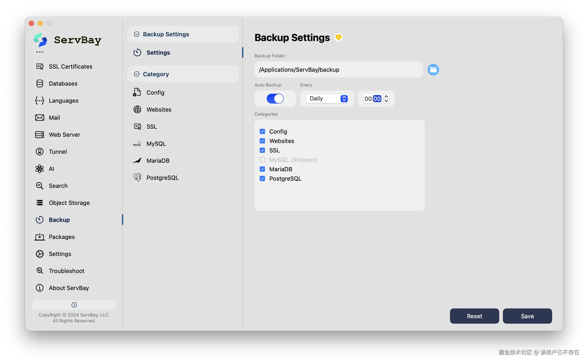The height and width of the screenshot is (364, 588).
Task: Click the Databases cylinder icon
Action: point(40,84)
